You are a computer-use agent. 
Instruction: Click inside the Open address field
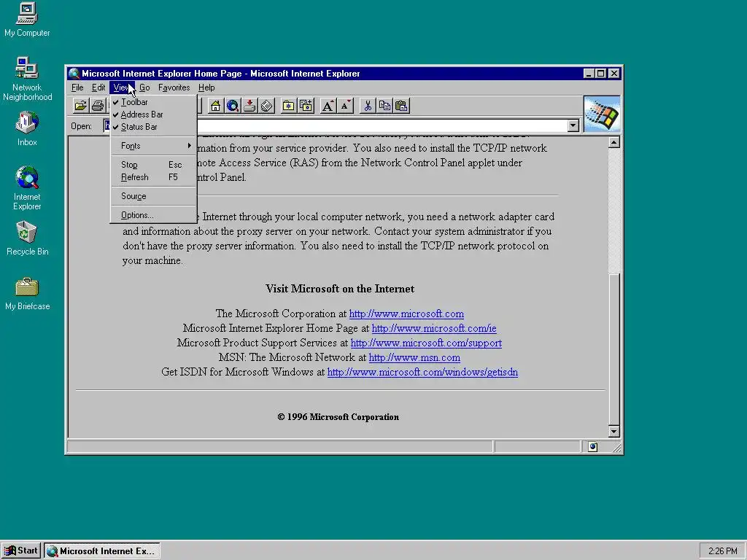[341, 125]
